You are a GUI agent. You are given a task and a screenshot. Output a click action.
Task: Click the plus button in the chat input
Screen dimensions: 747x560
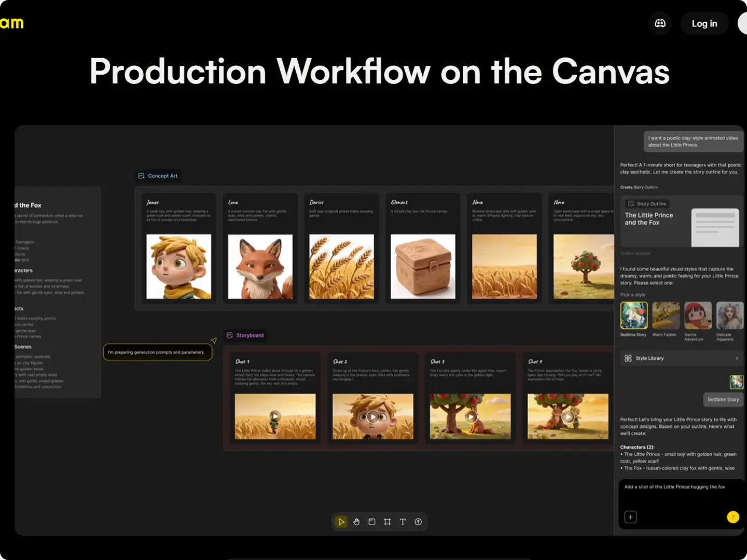click(x=630, y=516)
